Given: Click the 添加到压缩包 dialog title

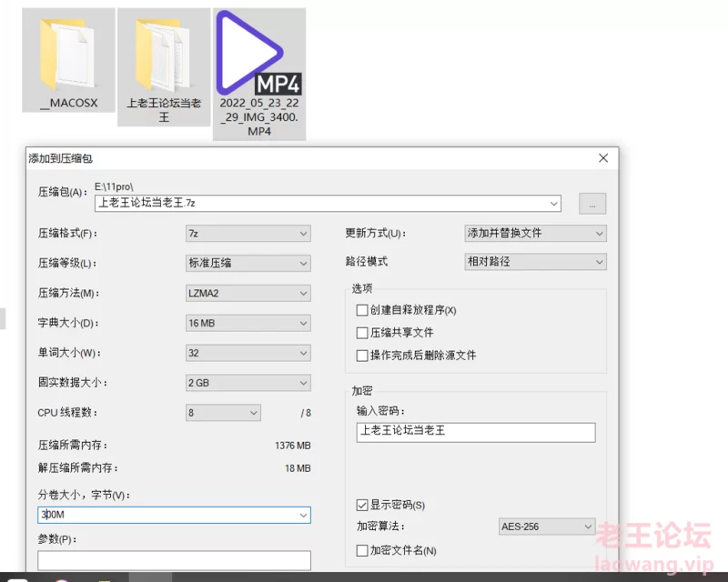Looking at the screenshot, I should tap(60, 159).
